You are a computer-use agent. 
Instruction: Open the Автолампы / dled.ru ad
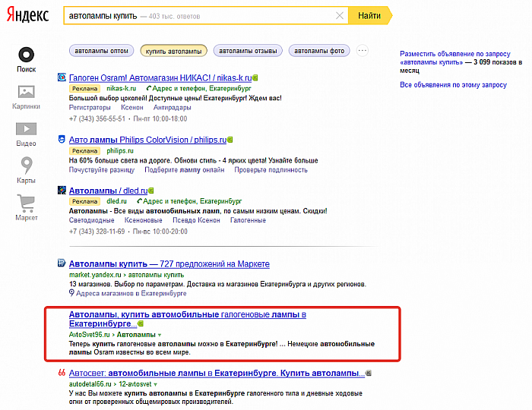coord(108,191)
